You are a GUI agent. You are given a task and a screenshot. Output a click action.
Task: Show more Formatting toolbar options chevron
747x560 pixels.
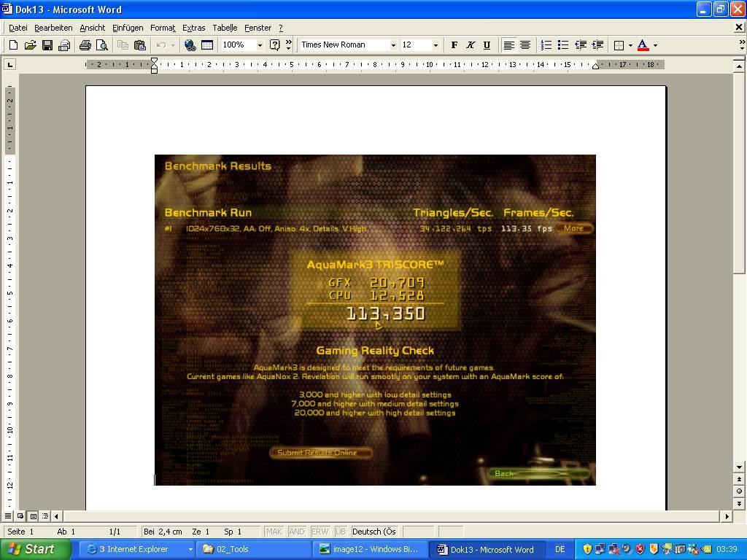tap(742, 44)
